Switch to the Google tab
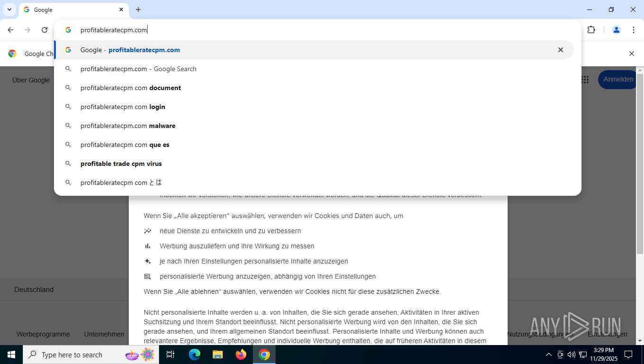The height and width of the screenshot is (364, 644). pyautogui.click(x=73, y=9)
